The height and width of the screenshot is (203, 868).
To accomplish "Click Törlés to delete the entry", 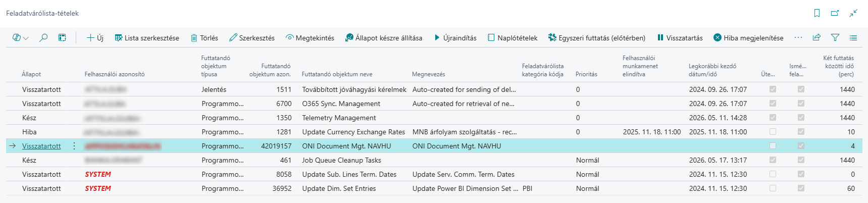I will (205, 38).
